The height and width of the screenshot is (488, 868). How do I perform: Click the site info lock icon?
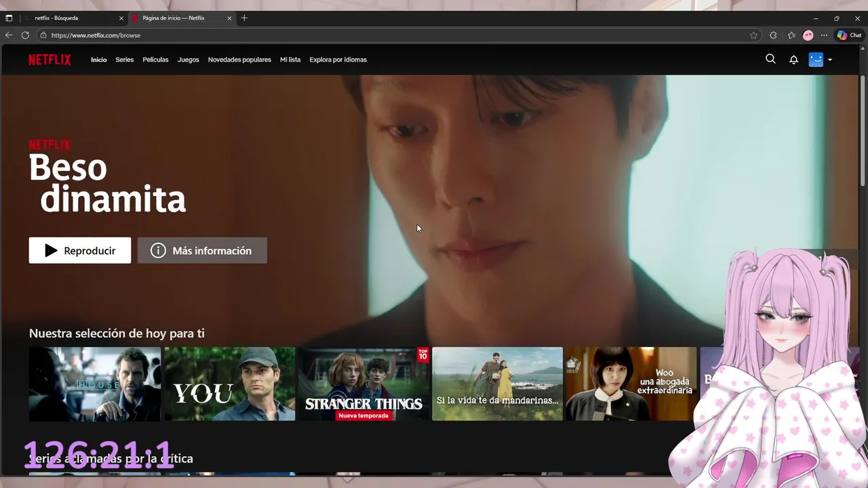coord(43,35)
